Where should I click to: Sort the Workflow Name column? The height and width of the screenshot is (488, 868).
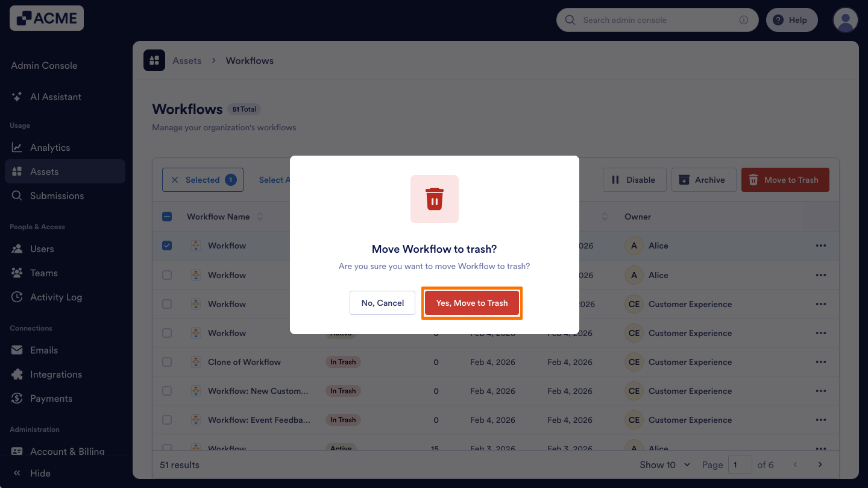tap(260, 216)
